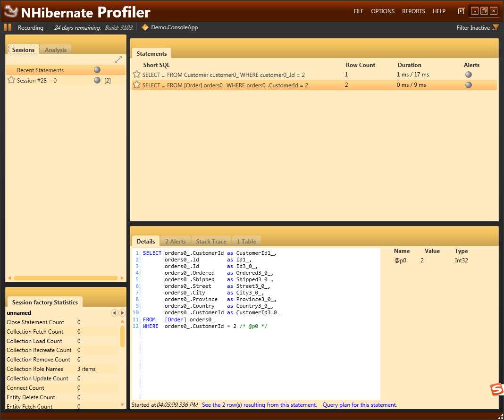Click 'Query plan for this statement' link

tap(360, 405)
